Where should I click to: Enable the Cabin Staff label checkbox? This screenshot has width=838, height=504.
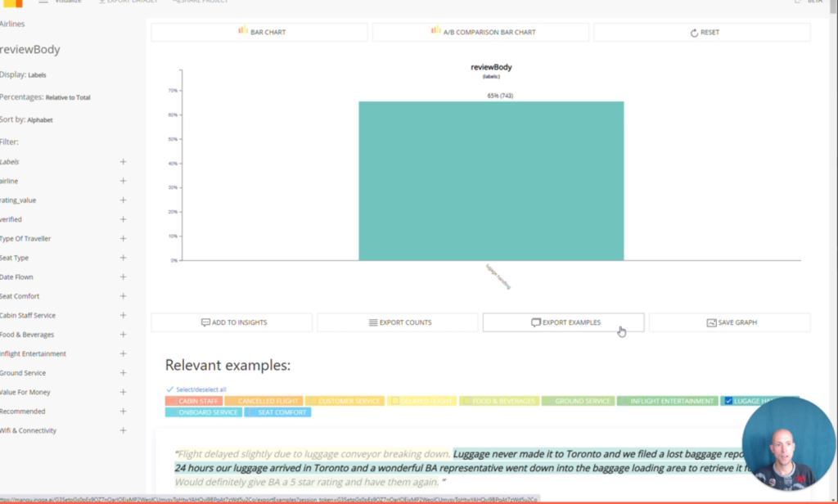coord(172,401)
